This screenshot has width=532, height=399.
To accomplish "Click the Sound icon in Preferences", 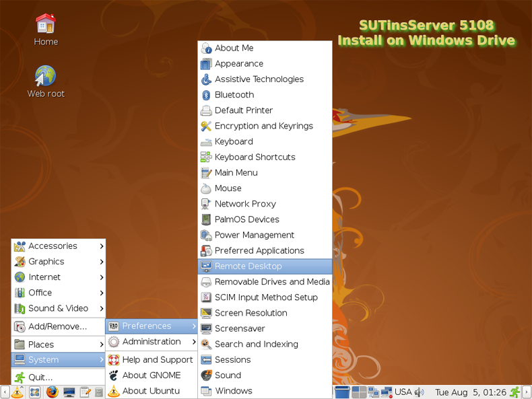I will coord(206,375).
